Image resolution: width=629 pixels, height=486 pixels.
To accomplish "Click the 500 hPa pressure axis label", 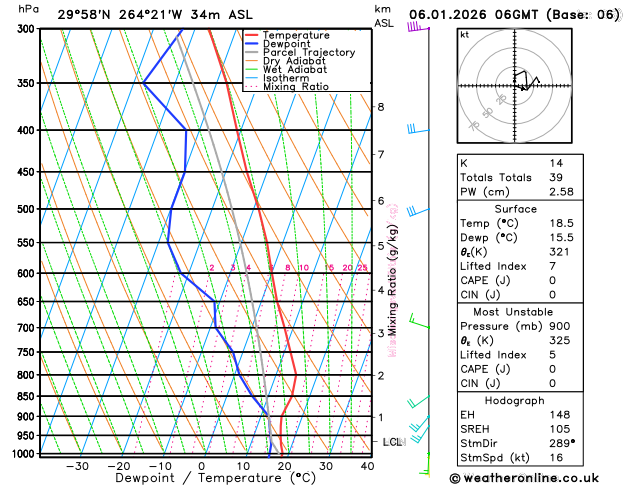I will coord(28,209).
